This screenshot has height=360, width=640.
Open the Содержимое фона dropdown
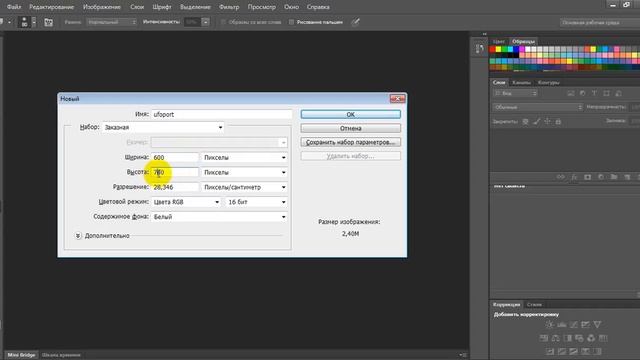pyautogui.click(x=219, y=217)
